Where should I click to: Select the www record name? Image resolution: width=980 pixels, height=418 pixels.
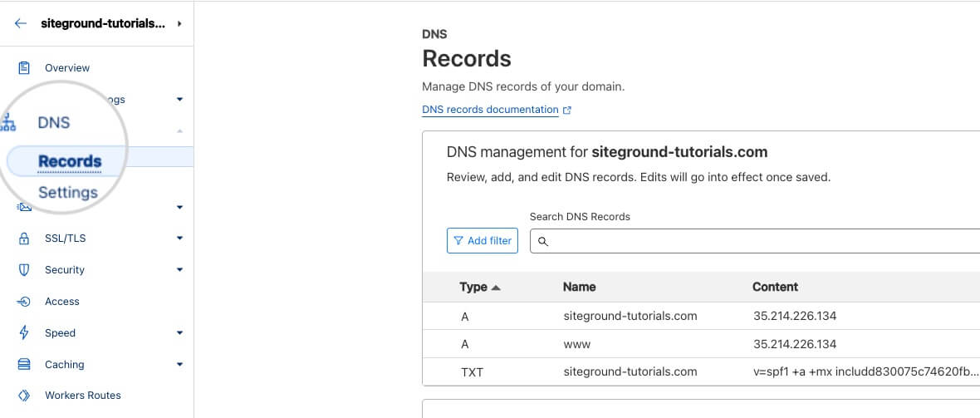click(577, 344)
